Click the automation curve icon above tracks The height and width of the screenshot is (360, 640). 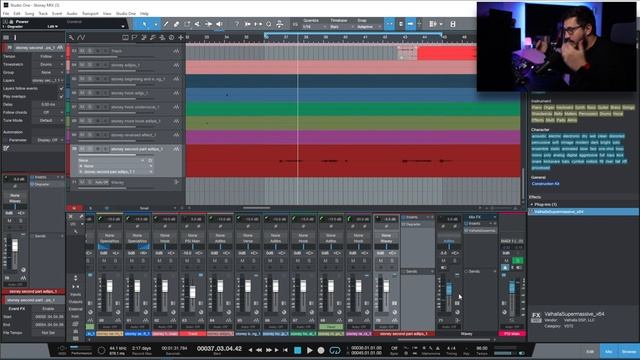pos(81,38)
